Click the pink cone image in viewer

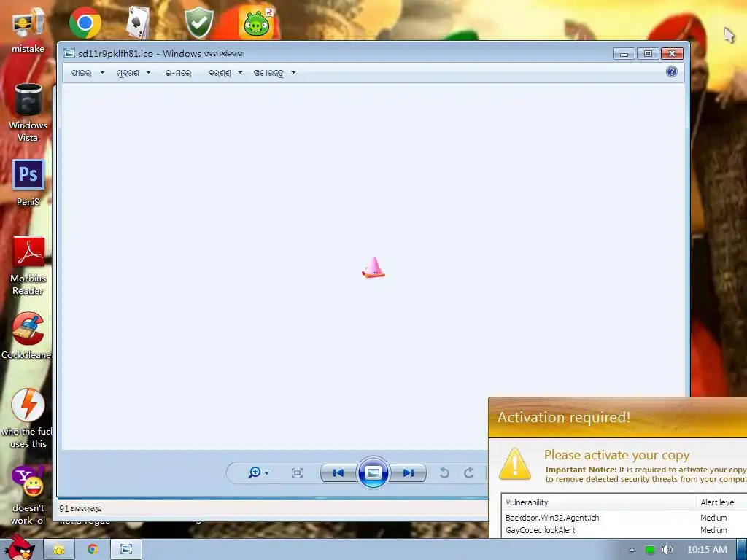373,267
